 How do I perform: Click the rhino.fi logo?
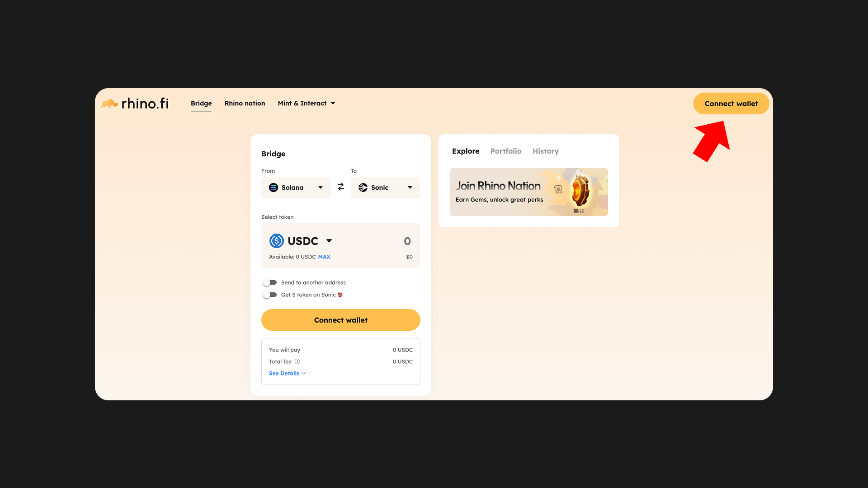point(135,103)
